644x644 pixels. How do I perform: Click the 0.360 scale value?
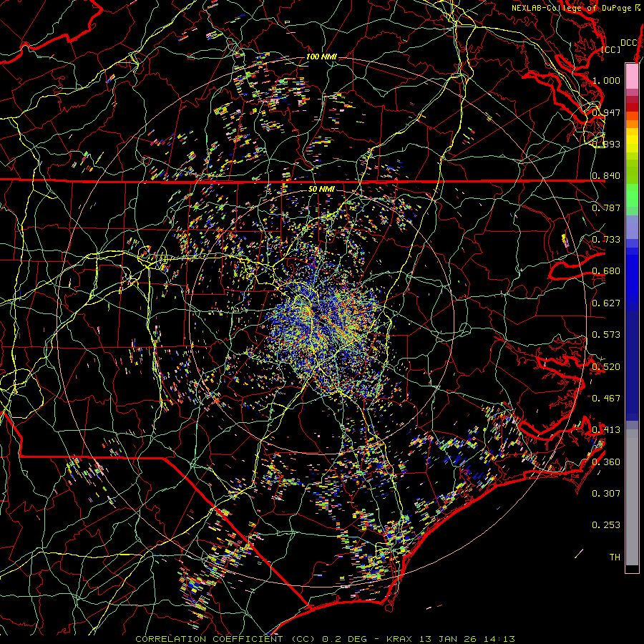tap(606, 462)
